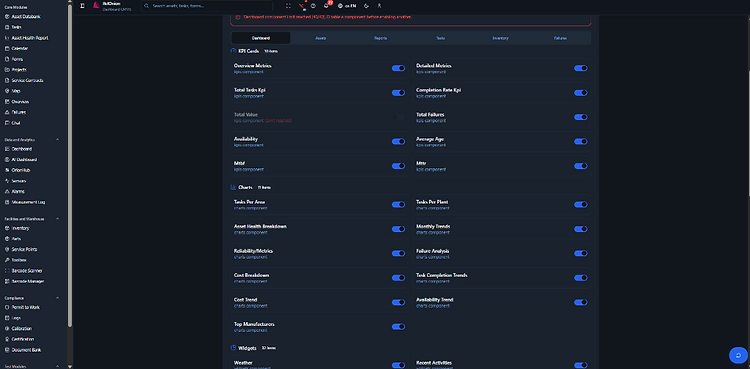Screen dimensions: 750x369
Task: Toggle Failure Analysis chart switch
Action: click(x=581, y=254)
